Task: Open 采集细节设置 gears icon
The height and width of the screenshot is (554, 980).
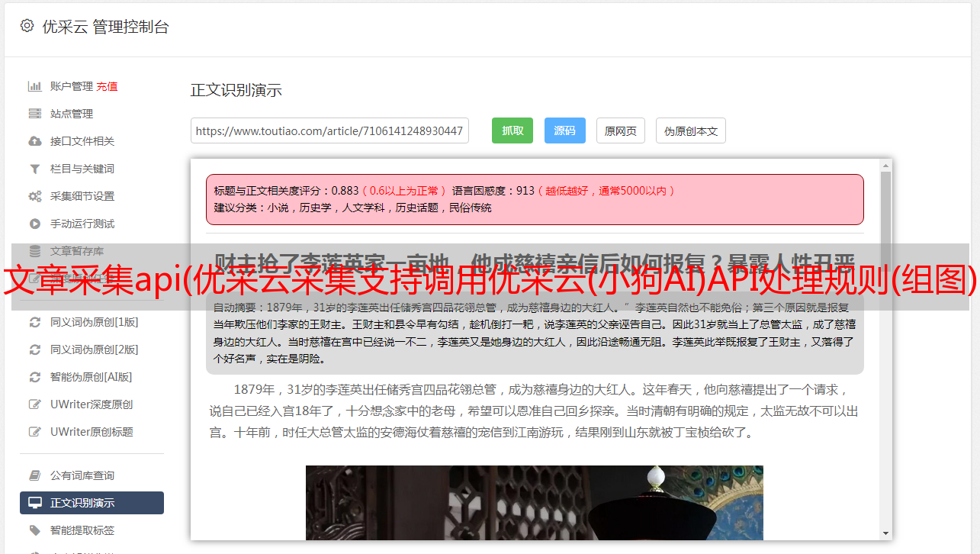Action: [34, 196]
